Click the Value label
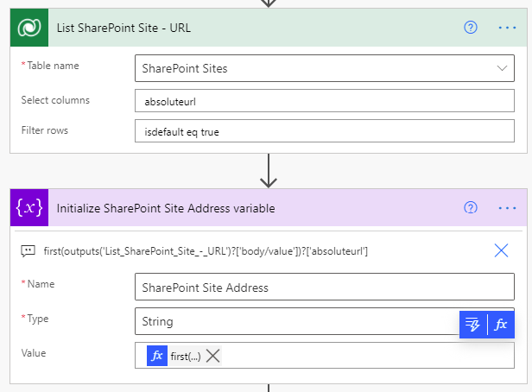The height and width of the screenshot is (392, 532). coord(33,353)
